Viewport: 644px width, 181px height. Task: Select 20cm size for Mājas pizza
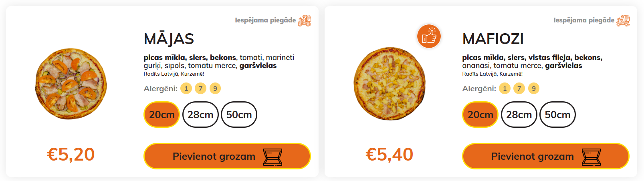click(162, 115)
